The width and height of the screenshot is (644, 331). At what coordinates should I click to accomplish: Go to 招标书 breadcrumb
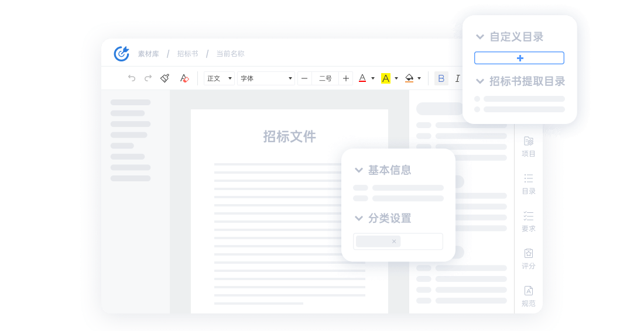pyautogui.click(x=188, y=54)
